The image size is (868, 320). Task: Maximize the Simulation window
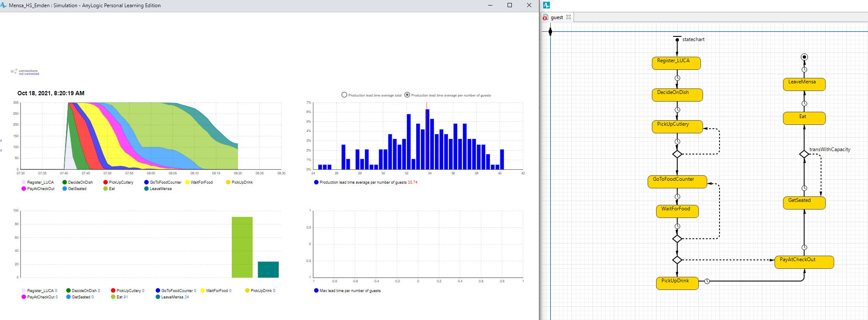(510, 6)
